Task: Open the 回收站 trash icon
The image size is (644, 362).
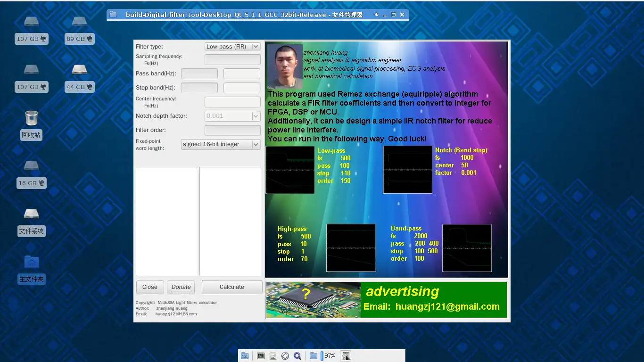Action: (x=31, y=125)
